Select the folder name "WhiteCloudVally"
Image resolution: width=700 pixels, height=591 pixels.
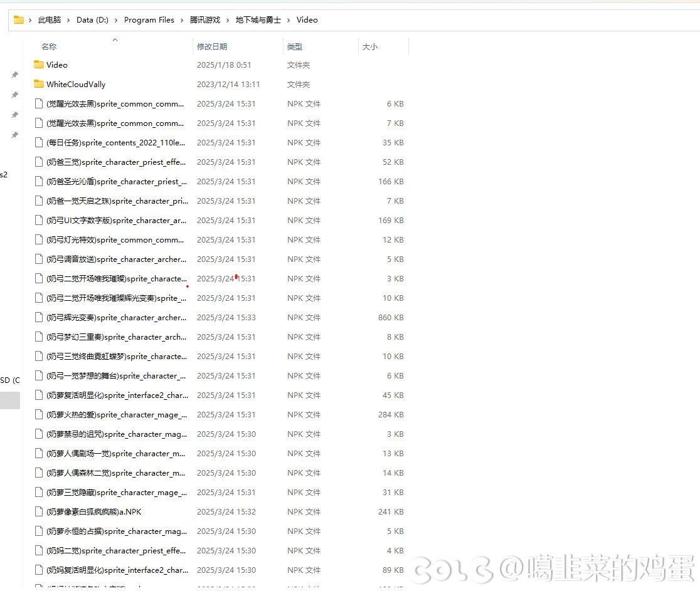coord(76,85)
